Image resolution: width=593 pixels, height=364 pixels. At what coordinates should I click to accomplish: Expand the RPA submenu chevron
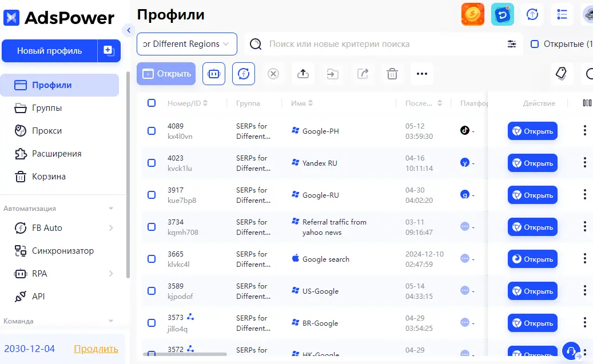(111, 274)
